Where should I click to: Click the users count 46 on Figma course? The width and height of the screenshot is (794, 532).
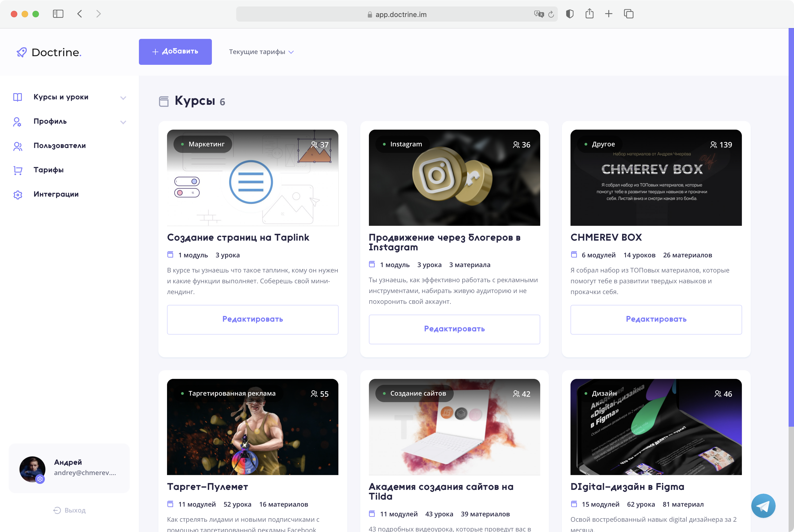[x=723, y=393]
